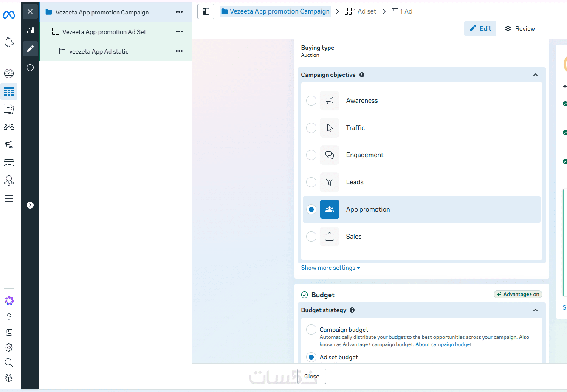Viewport: 567px width, 392px height.
Task: Open options menu for veezeta App Ad static
Action: click(179, 51)
